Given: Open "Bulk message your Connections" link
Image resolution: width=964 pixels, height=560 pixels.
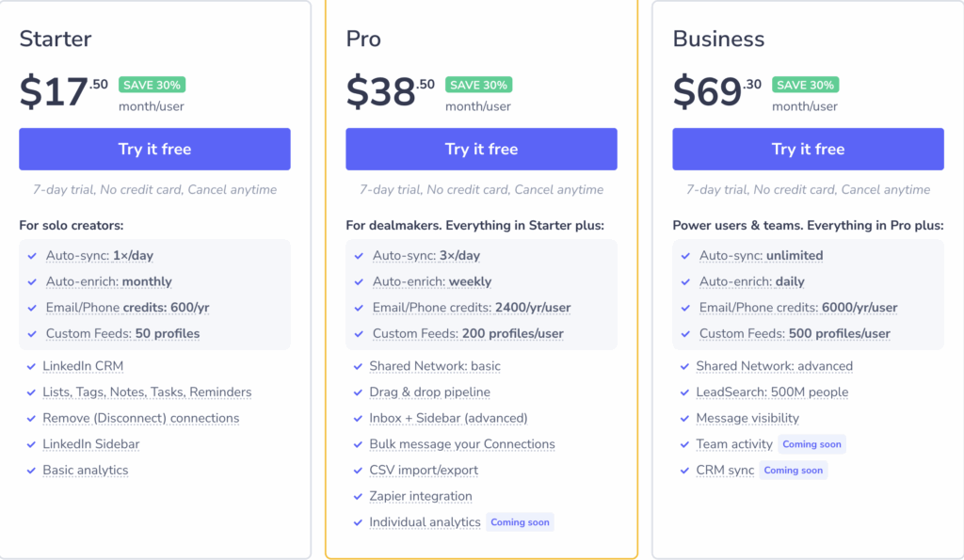Looking at the screenshot, I should [x=462, y=444].
